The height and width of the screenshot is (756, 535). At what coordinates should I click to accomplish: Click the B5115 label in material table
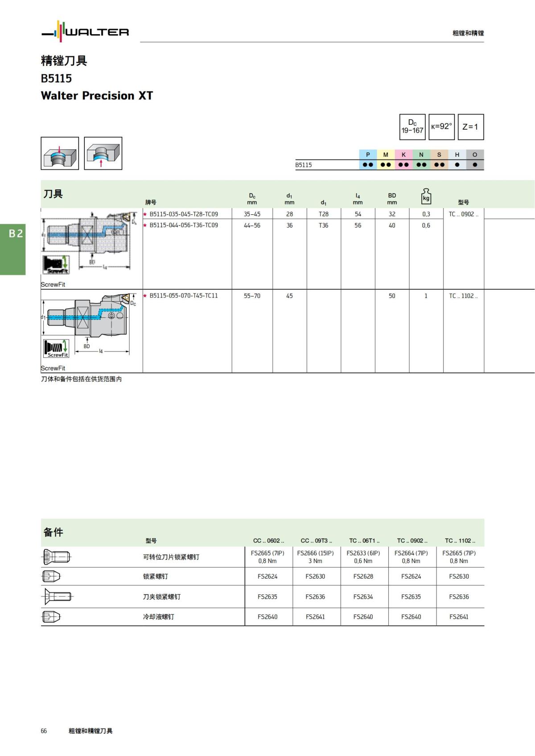(x=304, y=165)
